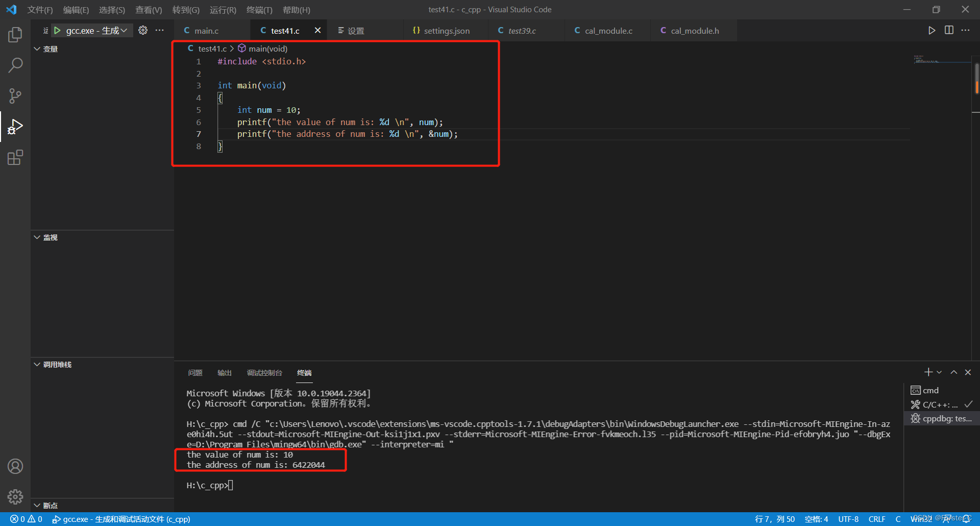Open the 查看(V) menu
Image resolution: width=980 pixels, height=526 pixels.
149,10
